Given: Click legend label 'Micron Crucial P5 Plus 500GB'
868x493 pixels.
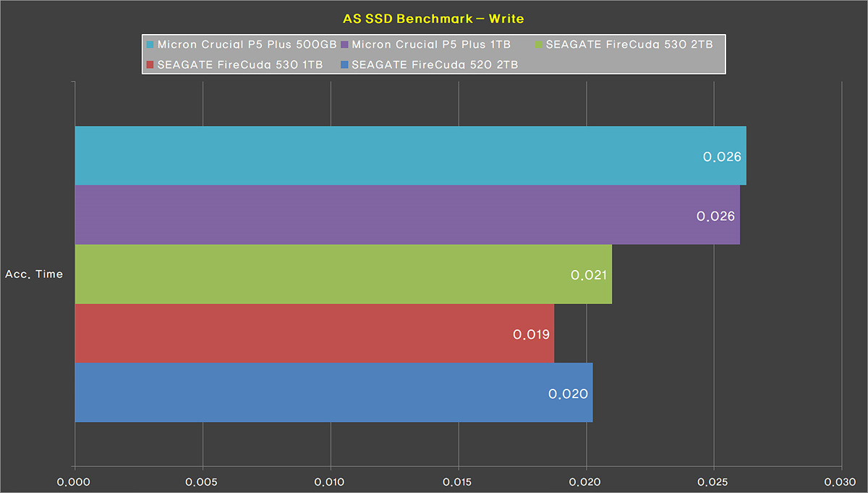Looking at the screenshot, I should (246, 45).
